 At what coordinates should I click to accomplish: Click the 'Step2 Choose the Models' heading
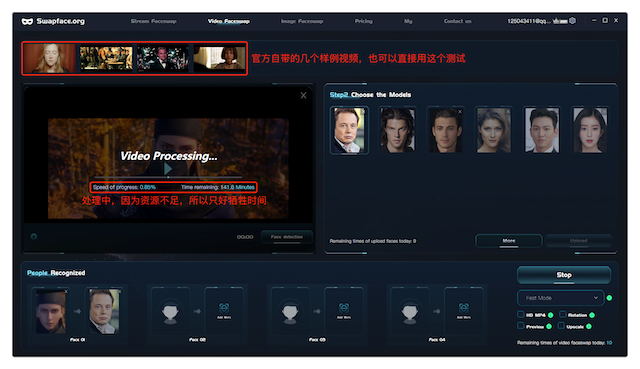tap(370, 95)
